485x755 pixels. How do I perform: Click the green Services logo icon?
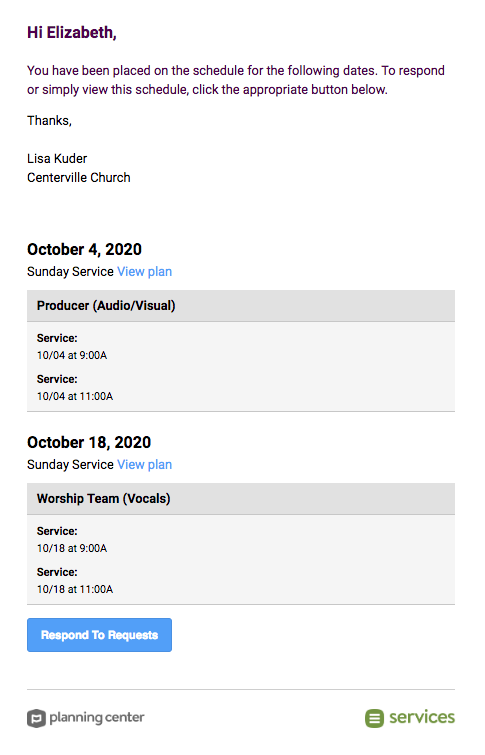[x=374, y=718]
